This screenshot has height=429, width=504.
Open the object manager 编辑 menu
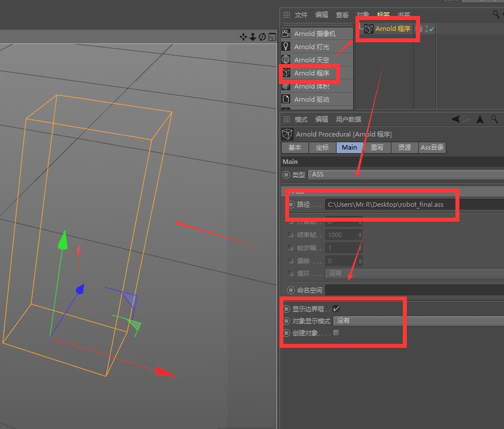(321, 15)
